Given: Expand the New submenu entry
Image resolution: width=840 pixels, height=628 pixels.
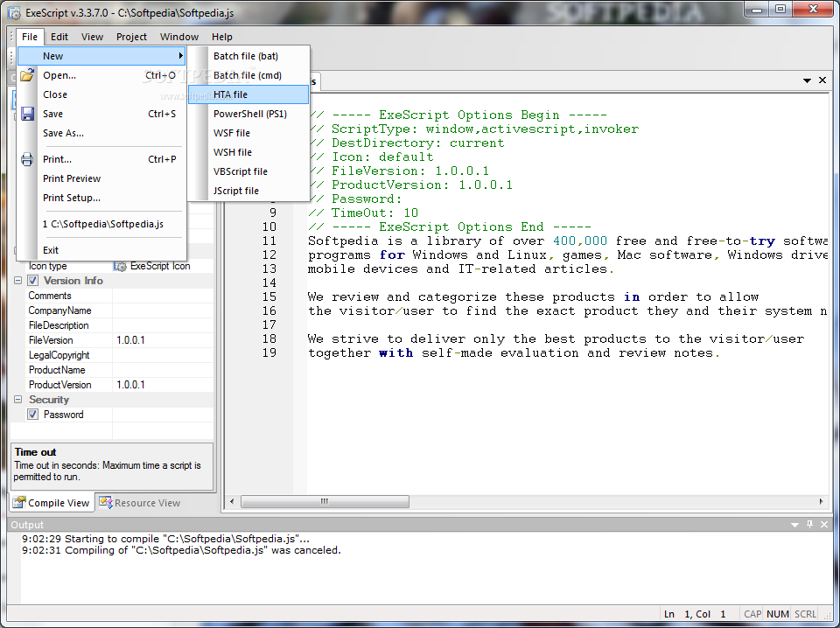Looking at the screenshot, I should click(101, 56).
